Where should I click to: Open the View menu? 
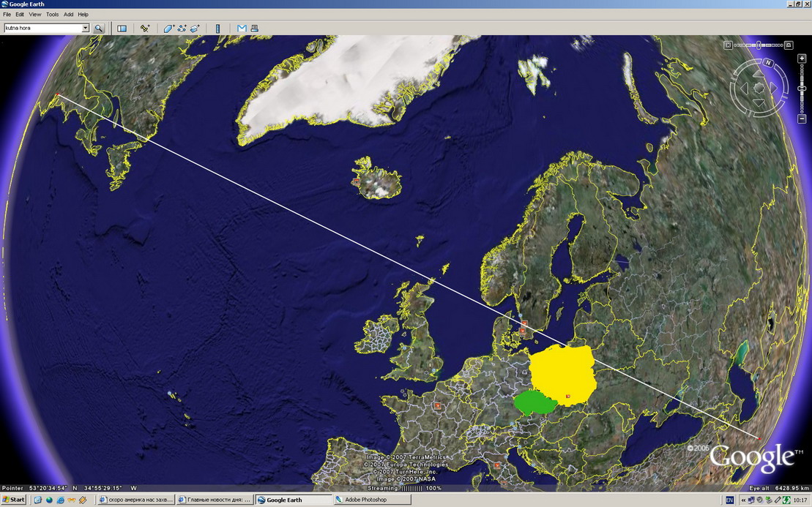tap(34, 15)
